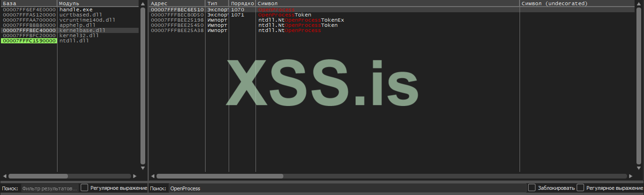Select the handle.exe module
Viewport: 644px width, 195px height.
[76, 9]
